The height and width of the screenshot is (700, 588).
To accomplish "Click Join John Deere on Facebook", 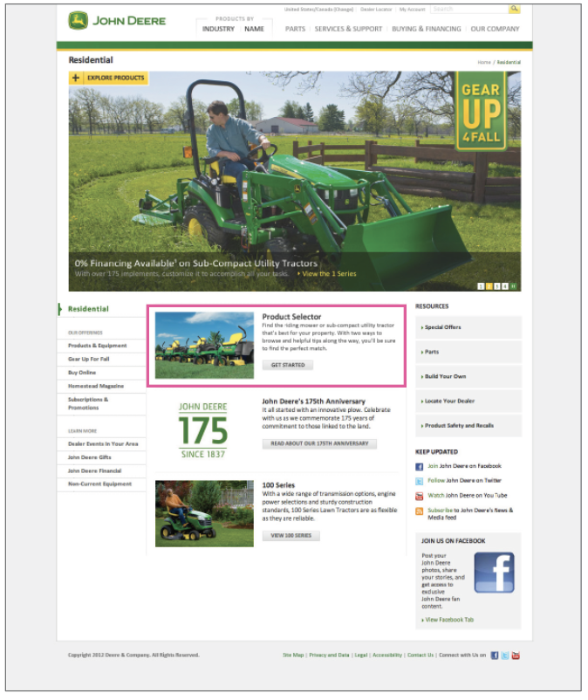I will tap(464, 466).
